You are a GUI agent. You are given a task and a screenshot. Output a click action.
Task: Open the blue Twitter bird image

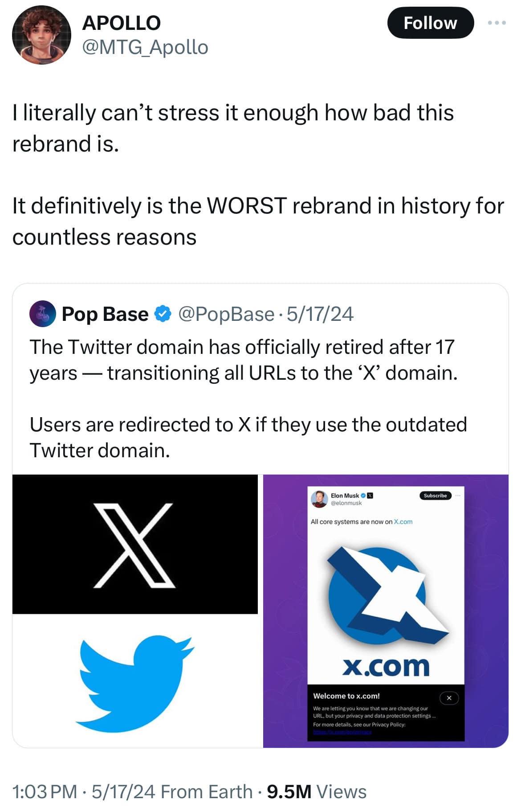coord(135,681)
